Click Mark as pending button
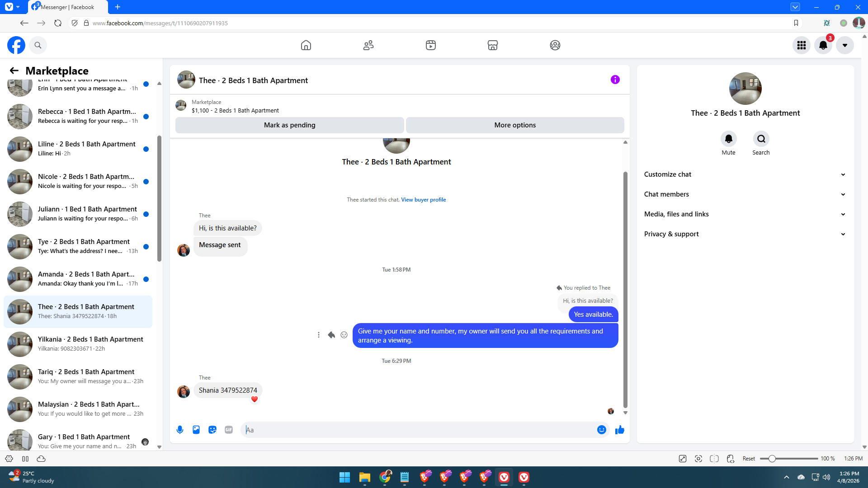 (x=289, y=125)
